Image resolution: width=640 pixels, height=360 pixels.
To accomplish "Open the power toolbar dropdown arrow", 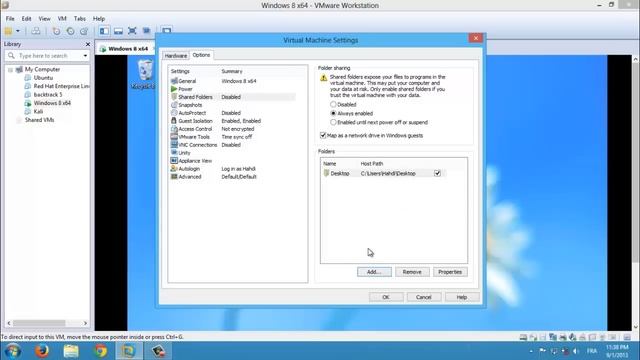I will tap(18, 31).
